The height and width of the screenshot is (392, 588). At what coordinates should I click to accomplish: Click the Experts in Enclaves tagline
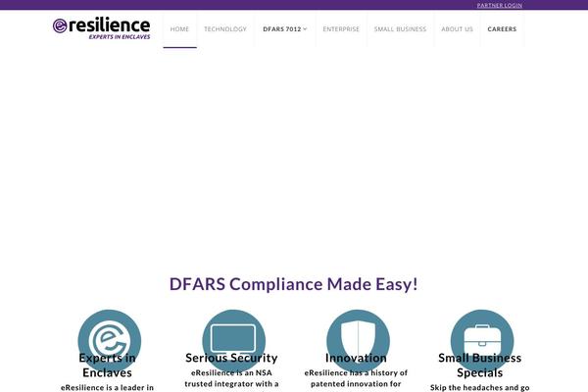pyautogui.click(x=120, y=37)
